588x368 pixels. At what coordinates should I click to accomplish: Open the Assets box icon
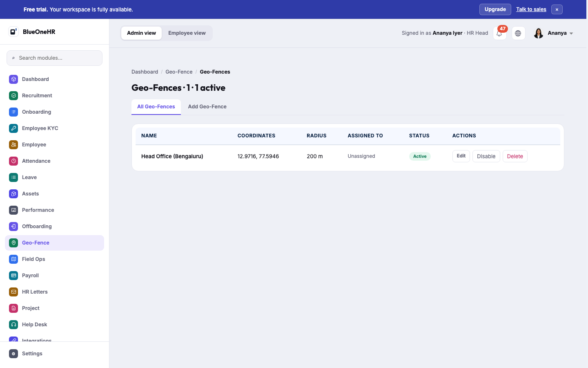[13, 194]
